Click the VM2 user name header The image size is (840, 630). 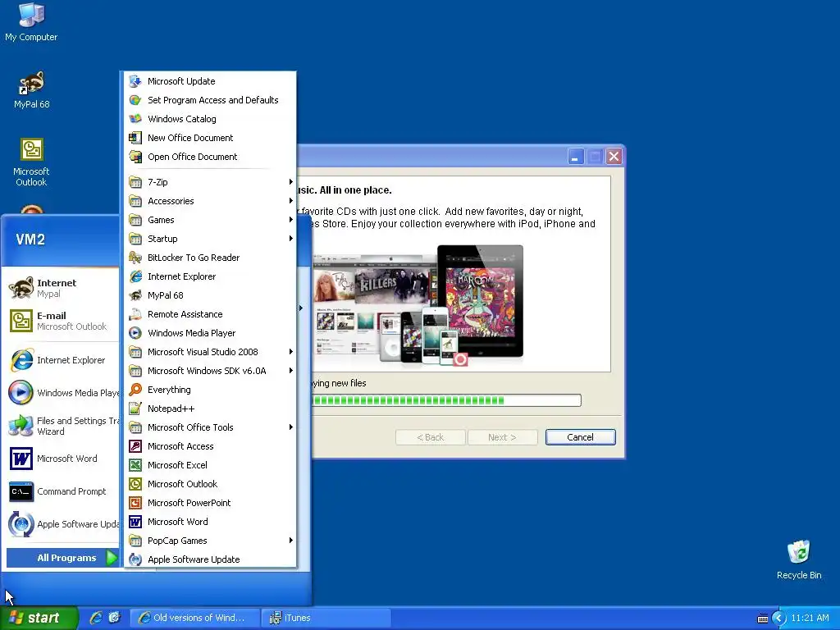pos(30,240)
